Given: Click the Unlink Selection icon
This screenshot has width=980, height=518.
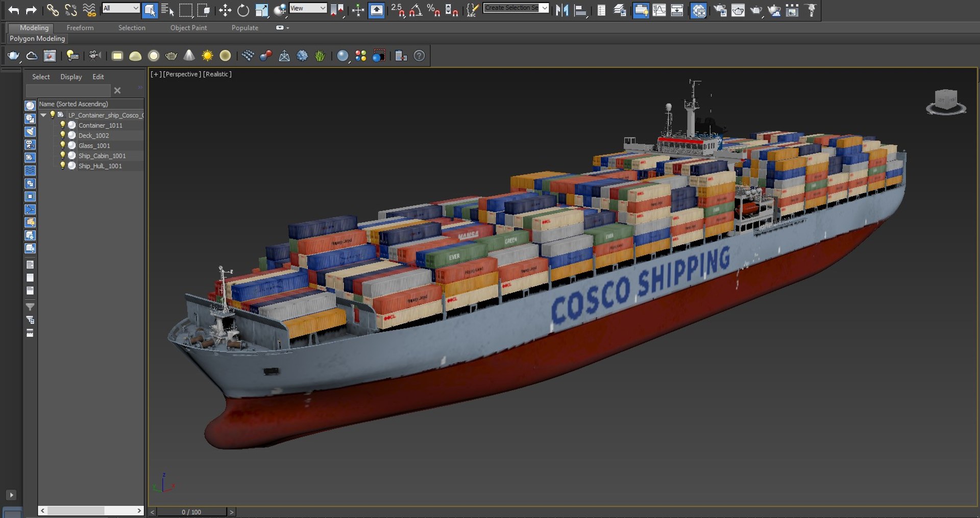Looking at the screenshot, I should (71, 10).
